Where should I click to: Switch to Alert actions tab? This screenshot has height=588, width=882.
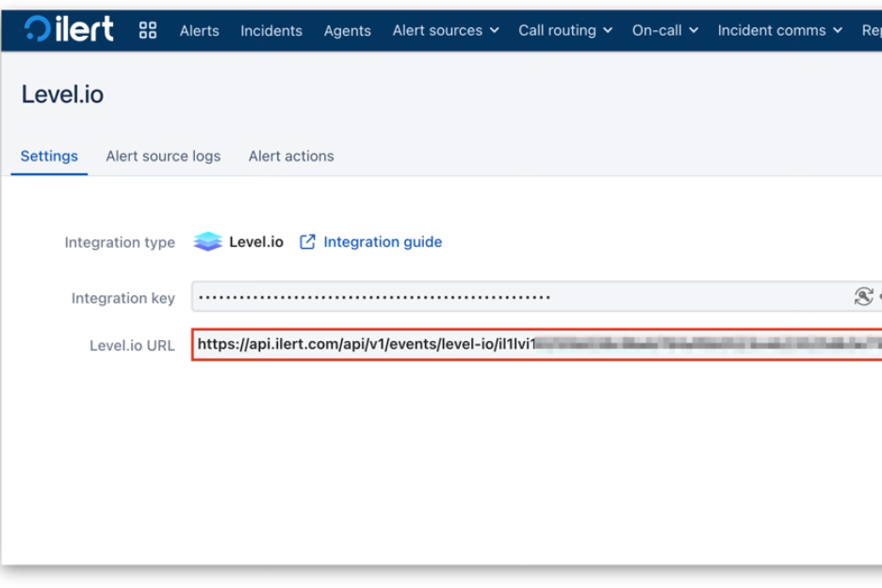(x=291, y=155)
